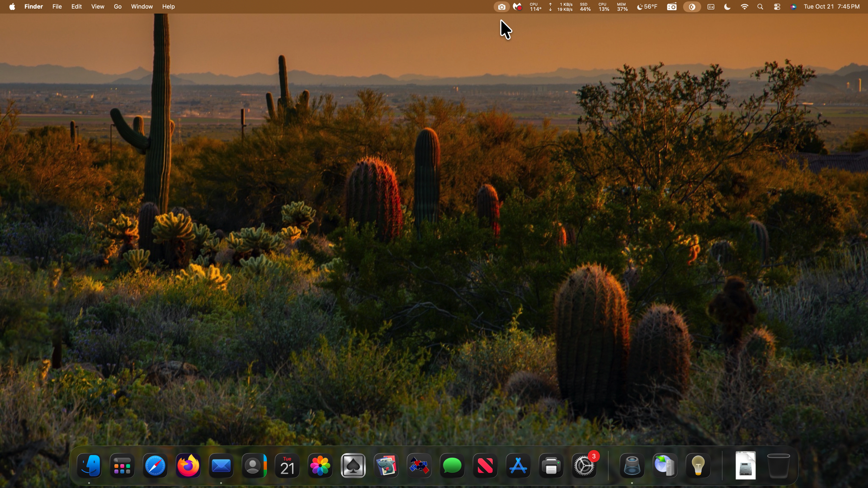Screen dimensions: 868x488
Task: Launch Messages from the Dock
Action: click(452, 466)
